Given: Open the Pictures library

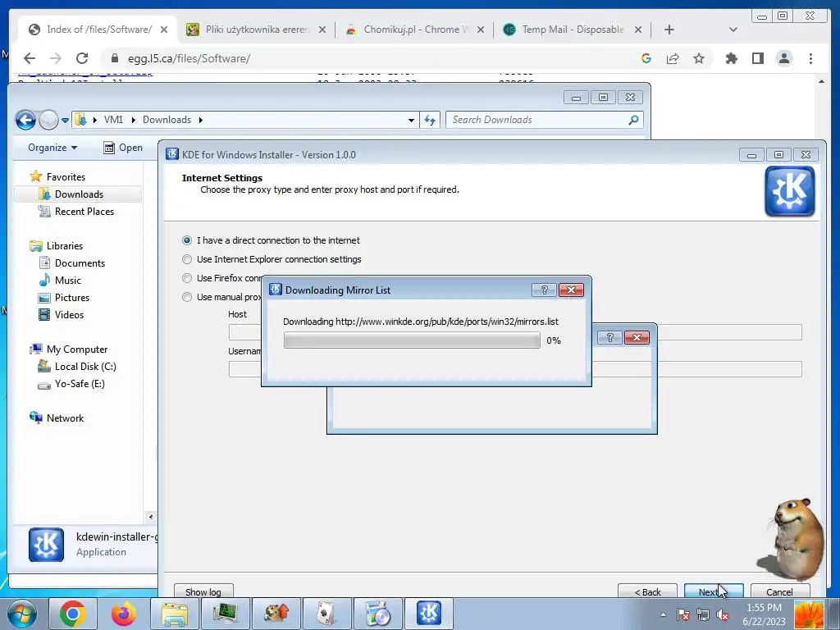Looking at the screenshot, I should (72, 297).
